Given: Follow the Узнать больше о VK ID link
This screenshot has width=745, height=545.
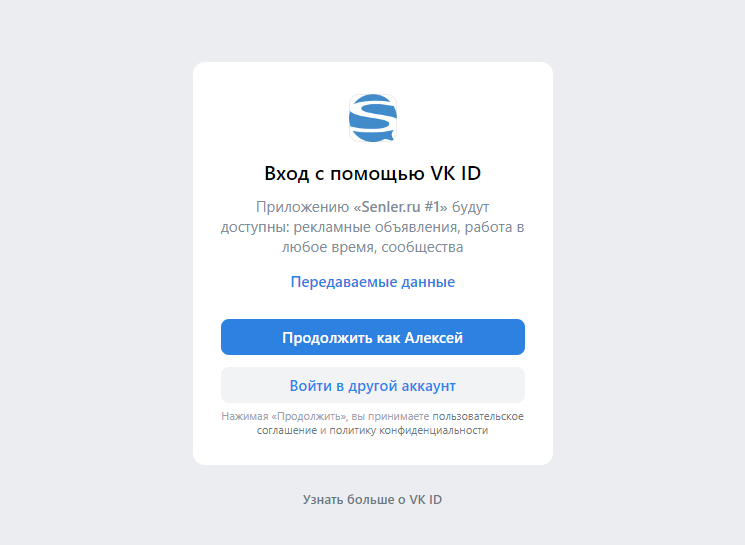Looking at the screenshot, I should pos(372,499).
